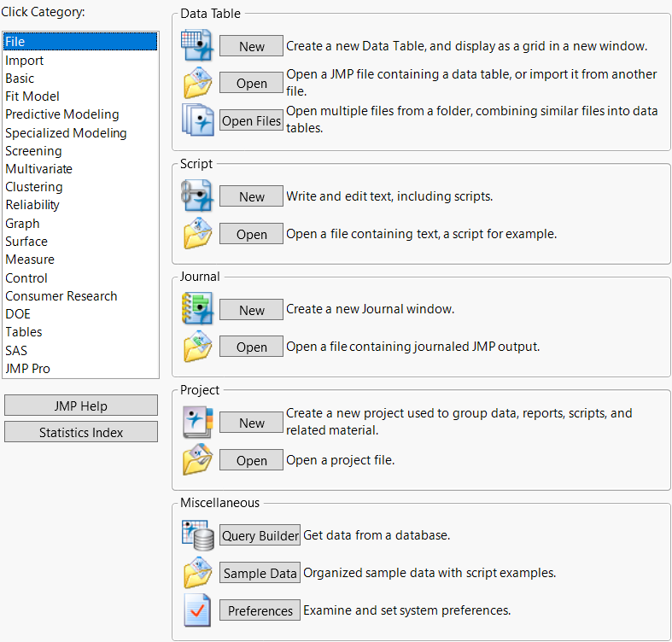Screen dimensions: 672x642
Task: Select the JMP Pro category
Action: [x=80, y=368]
